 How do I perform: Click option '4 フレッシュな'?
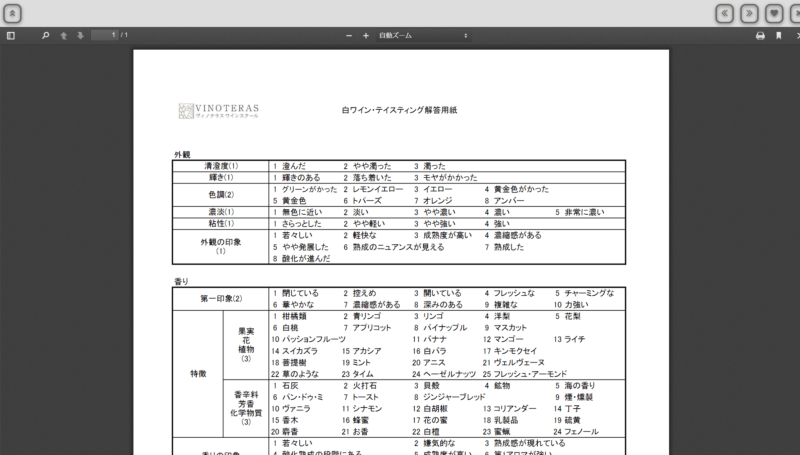coord(510,293)
